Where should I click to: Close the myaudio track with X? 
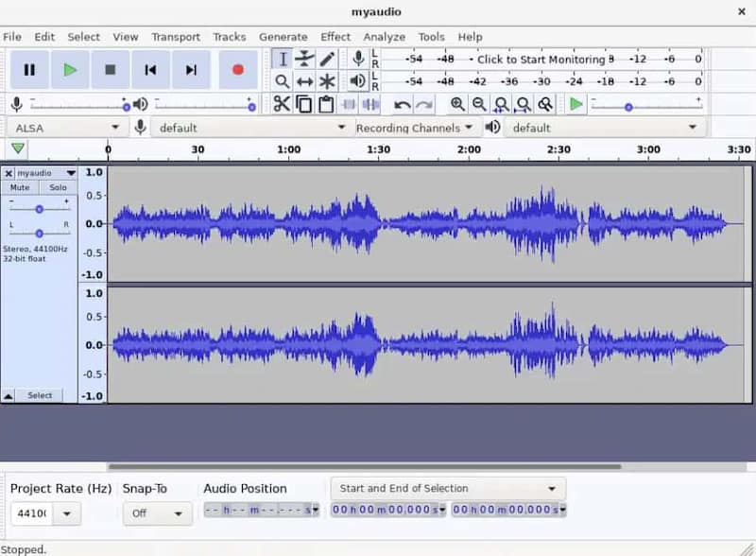click(9, 173)
